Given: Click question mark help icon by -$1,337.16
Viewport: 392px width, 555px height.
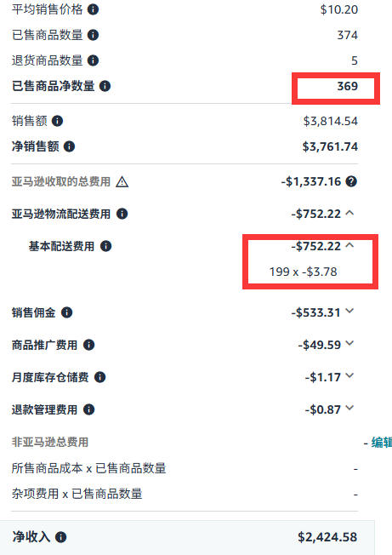Looking at the screenshot, I should point(351,181).
